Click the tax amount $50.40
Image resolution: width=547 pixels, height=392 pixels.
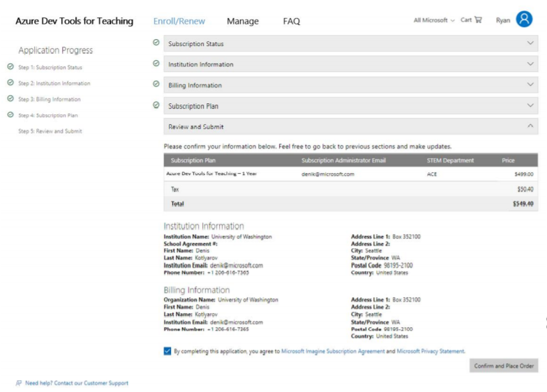point(525,190)
